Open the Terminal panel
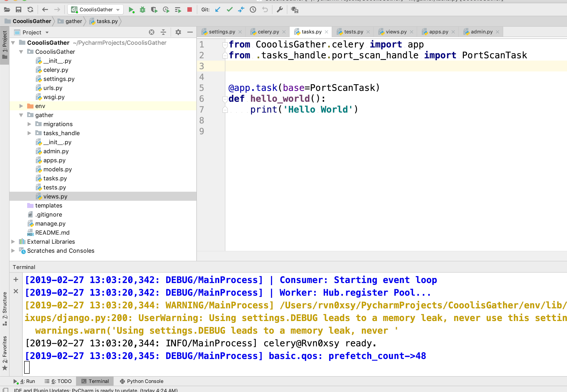Image resolution: width=567 pixels, height=392 pixels. tap(96, 381)
